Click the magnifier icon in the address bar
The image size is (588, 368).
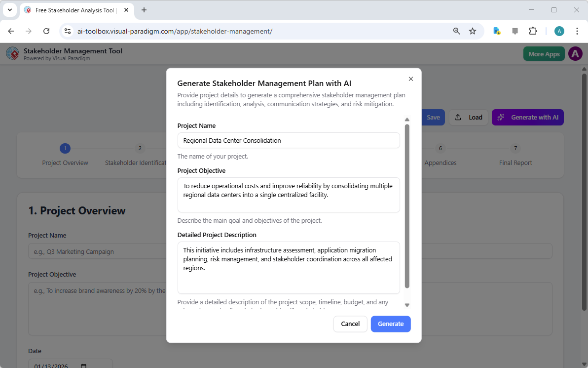(x=456, y=31)
